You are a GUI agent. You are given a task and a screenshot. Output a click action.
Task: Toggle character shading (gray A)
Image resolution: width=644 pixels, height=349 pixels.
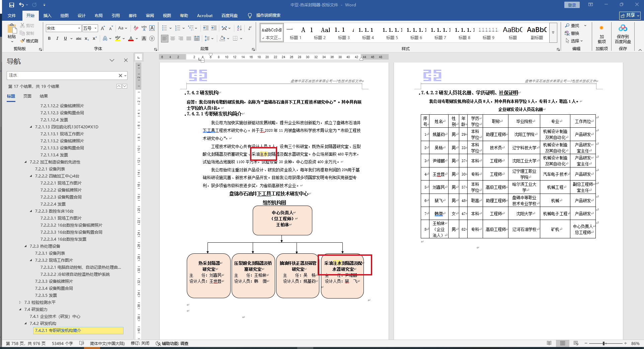point(144,38)
